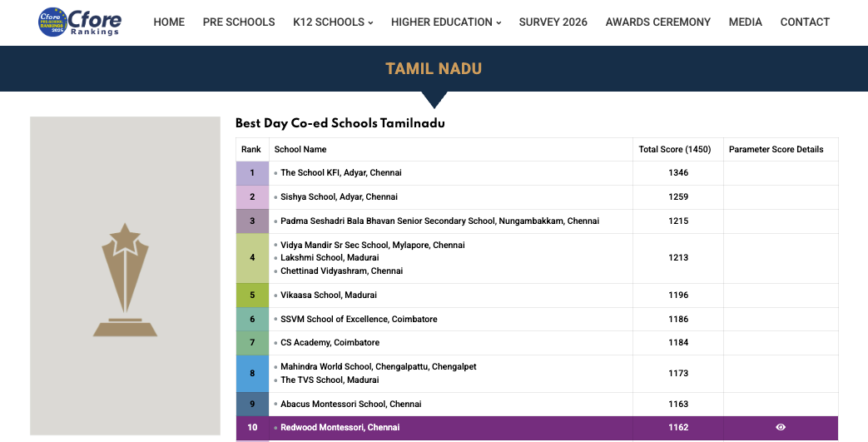
Task: Select Sishya School, Adyar, Chennai
Action: tap(339, 197)
